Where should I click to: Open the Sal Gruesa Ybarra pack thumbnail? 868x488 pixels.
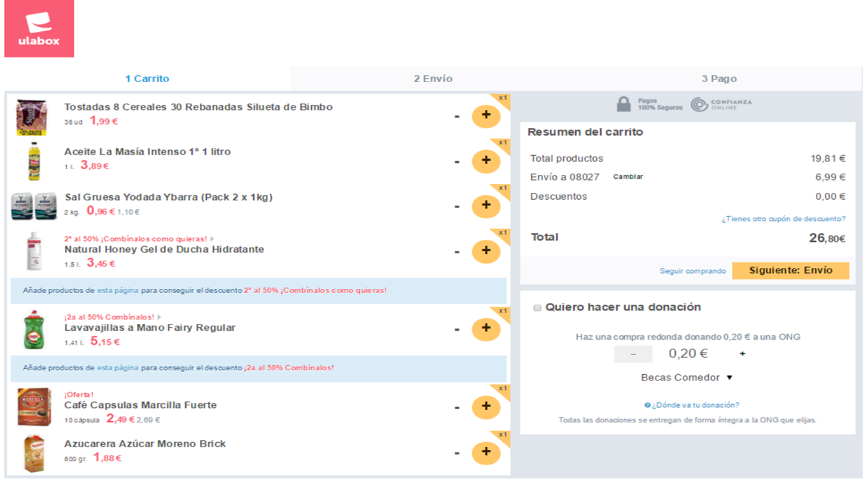click(x=34, y=206)
